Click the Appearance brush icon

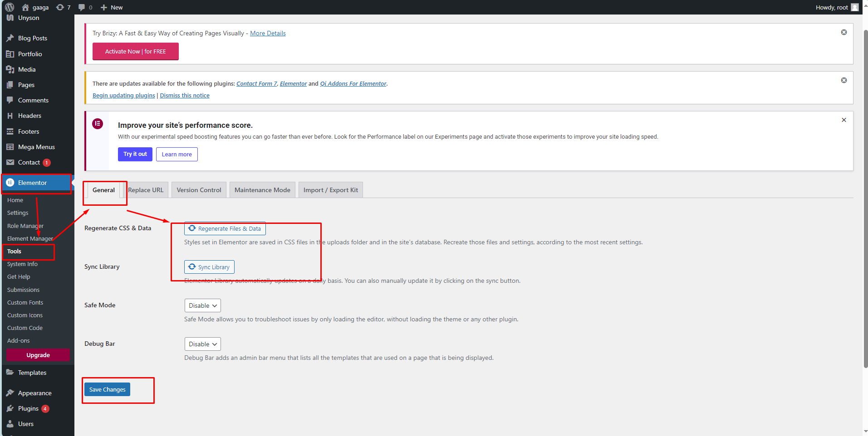pos(10,393)
